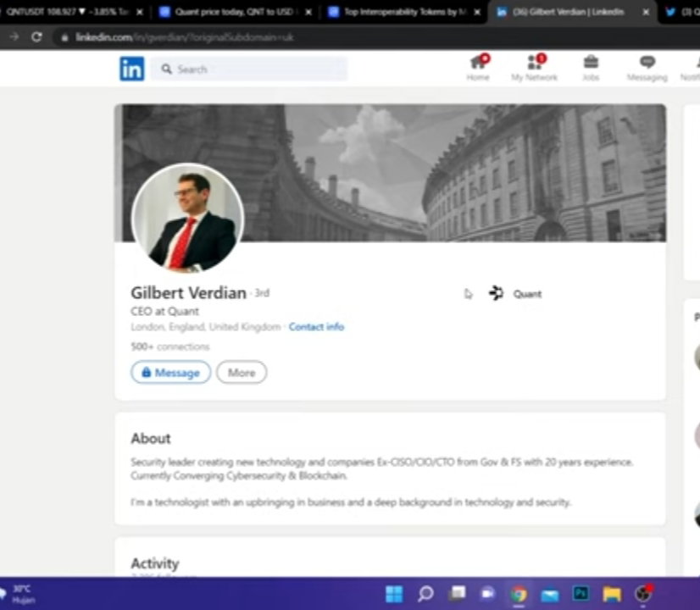700x610 pixels.
Task: Click the CEO at Quant headline
Action: [164, 312]
